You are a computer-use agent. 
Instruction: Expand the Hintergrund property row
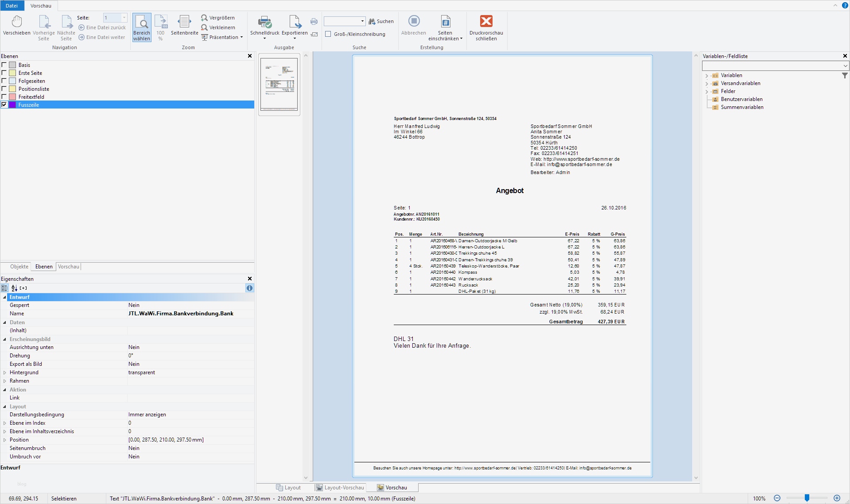[5, 372]
